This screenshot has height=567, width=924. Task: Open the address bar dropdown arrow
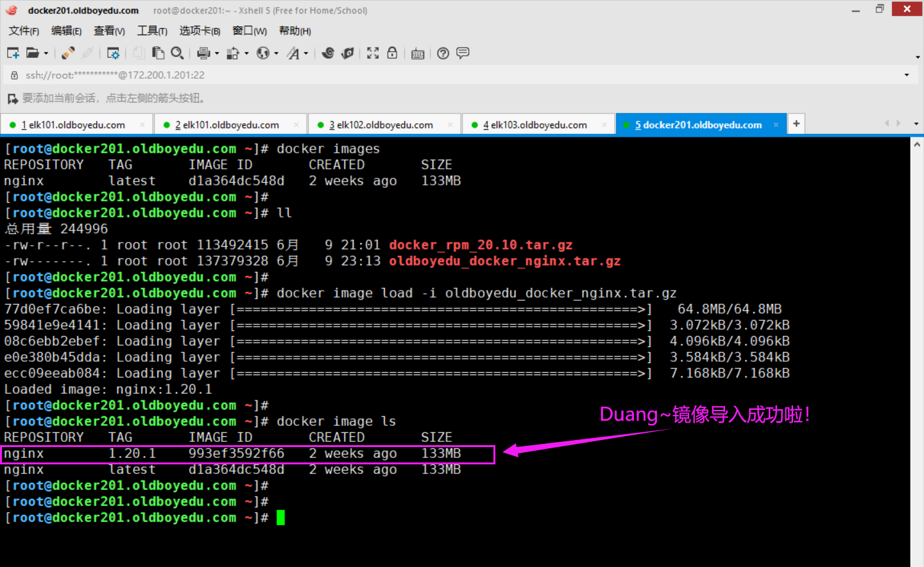click(907, 75)
